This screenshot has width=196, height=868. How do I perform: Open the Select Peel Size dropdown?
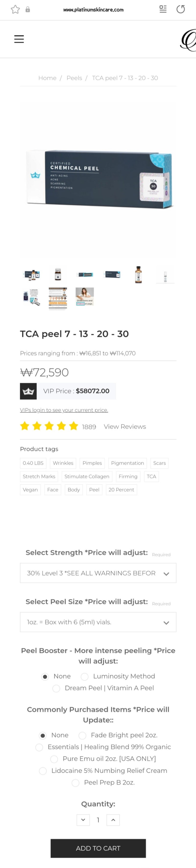click(x=98, y=622)
